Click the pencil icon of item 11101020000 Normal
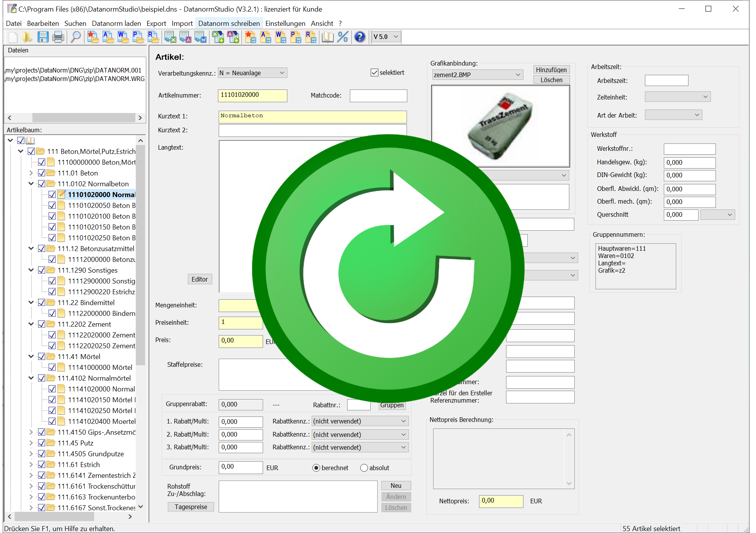This screenshot has width=756, height=533. pyautogui.click(x=62, y=194)
